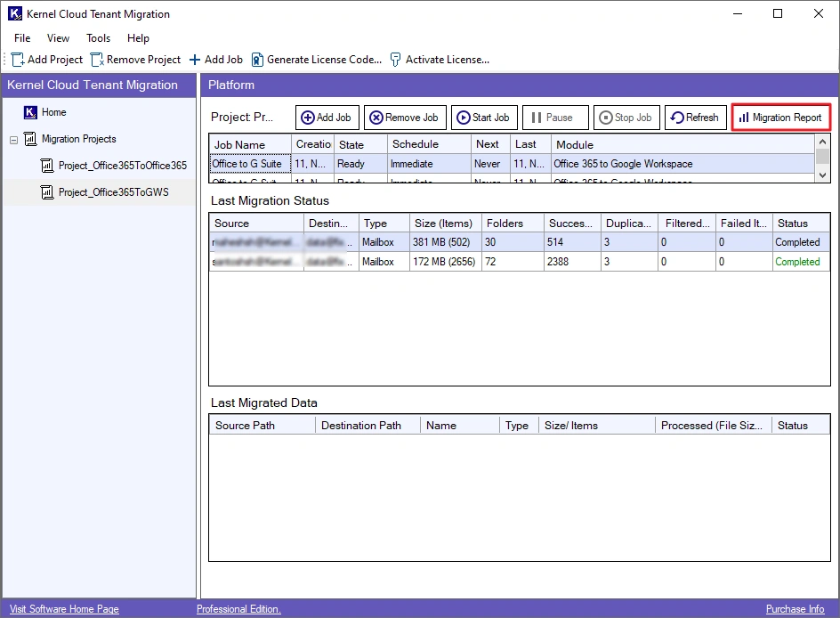Image resolution: width=840 pixels, height=618 pixels.
Task: Select the Project_Office365ToGWS project
Action: click(113, 192)
